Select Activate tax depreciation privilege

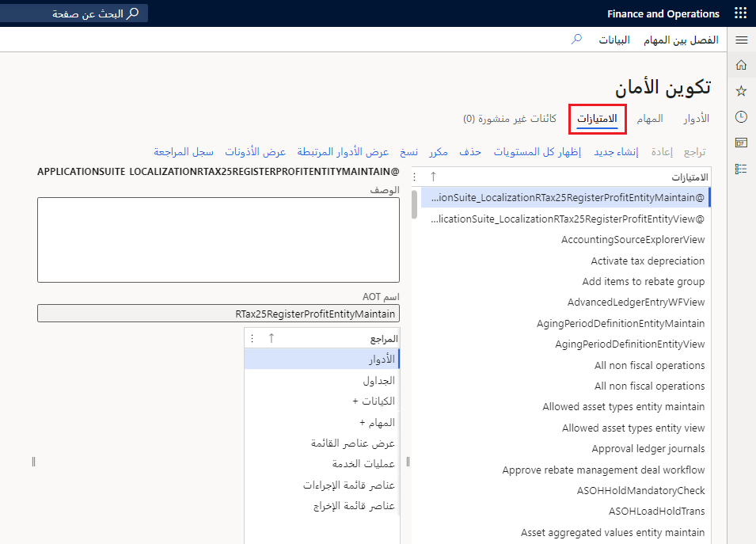pyautogui.click(x=565, y=261)
